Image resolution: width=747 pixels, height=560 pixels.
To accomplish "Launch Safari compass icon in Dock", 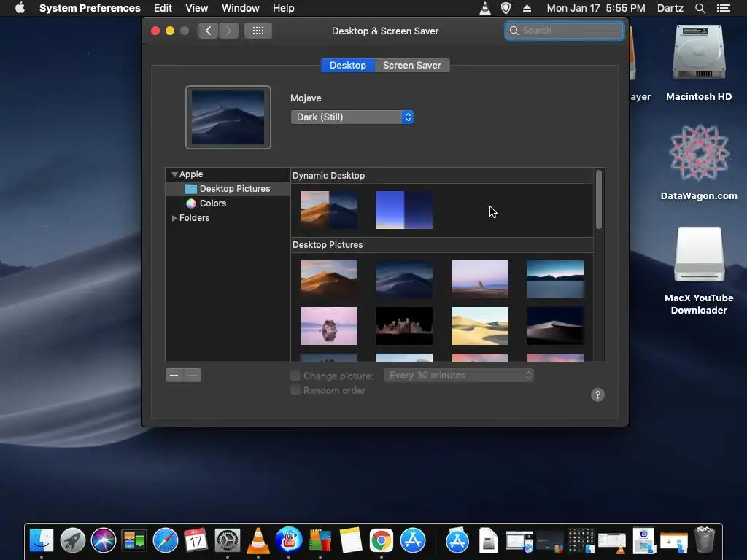I will click(165, 540).
